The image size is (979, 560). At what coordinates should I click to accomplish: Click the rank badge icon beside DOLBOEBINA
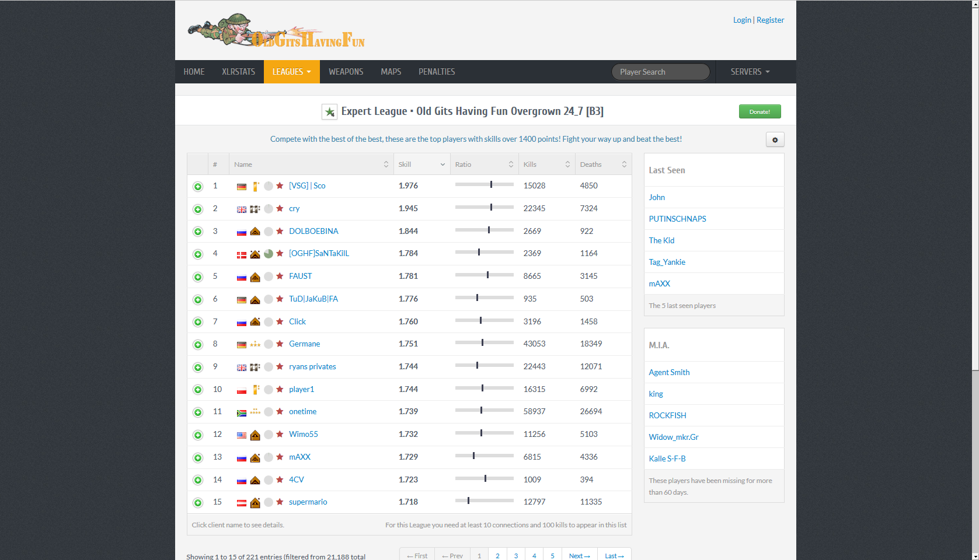coord(255,232)
